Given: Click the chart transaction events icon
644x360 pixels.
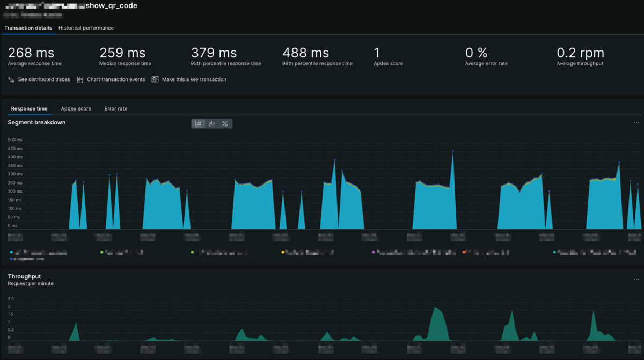Looking at the screenshot, I should (x=80, y=79).
